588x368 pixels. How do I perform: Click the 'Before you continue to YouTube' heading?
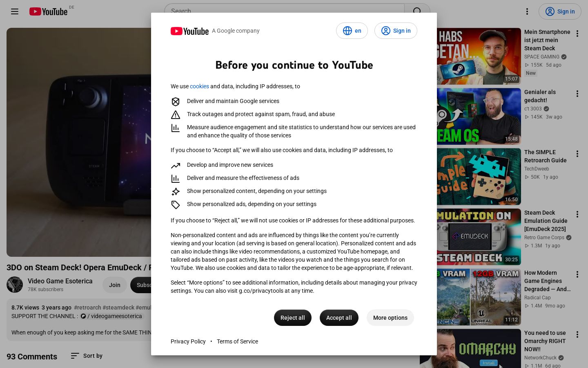pyautogui.click(x=294, y=65)
